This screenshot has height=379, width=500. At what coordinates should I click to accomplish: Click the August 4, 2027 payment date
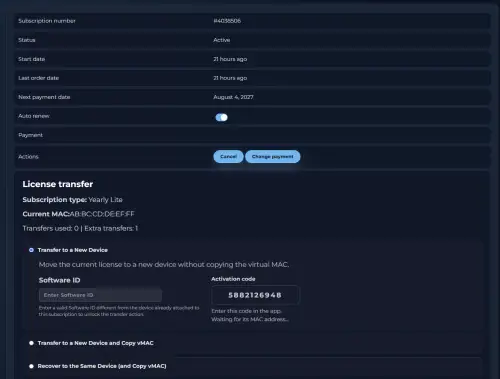click(233, 97)
